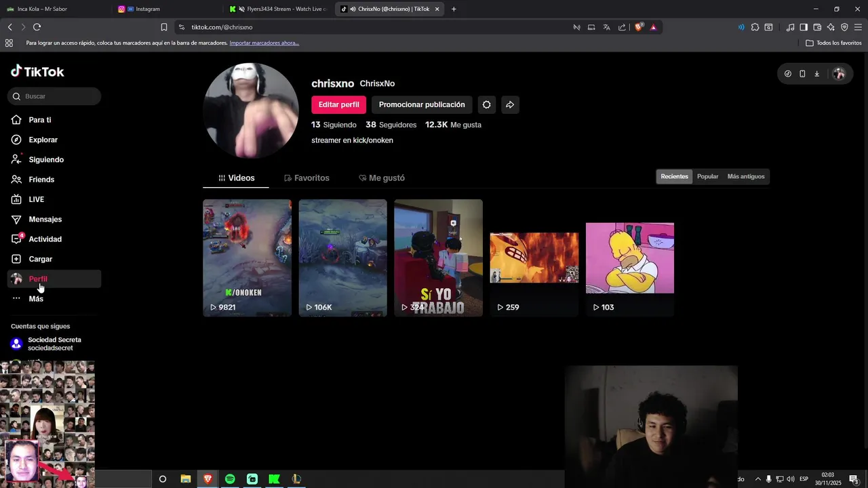
Task: Click the chrisxno profile picture
Action: coord(251,110)
